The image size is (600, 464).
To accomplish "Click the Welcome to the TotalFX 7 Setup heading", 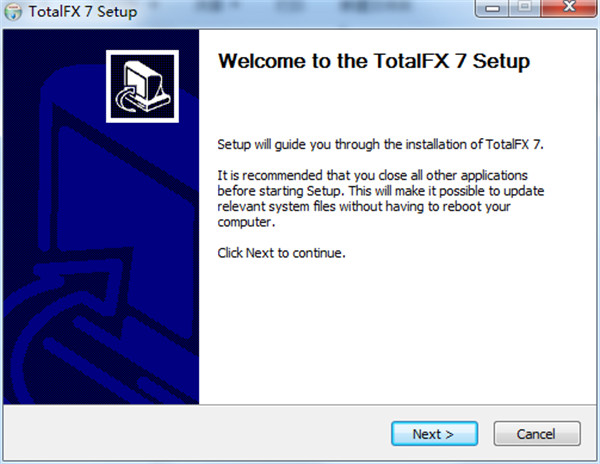I will 373,61.
